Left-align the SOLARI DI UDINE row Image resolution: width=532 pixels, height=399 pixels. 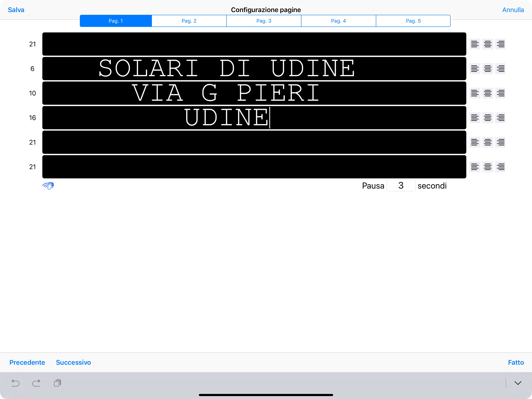475,69
